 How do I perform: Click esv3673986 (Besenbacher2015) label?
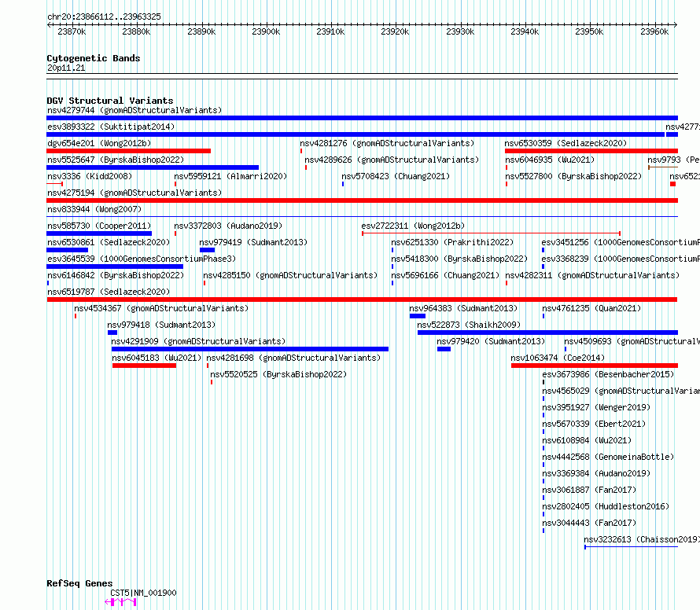pyautogui.click(x=608, y=374)
